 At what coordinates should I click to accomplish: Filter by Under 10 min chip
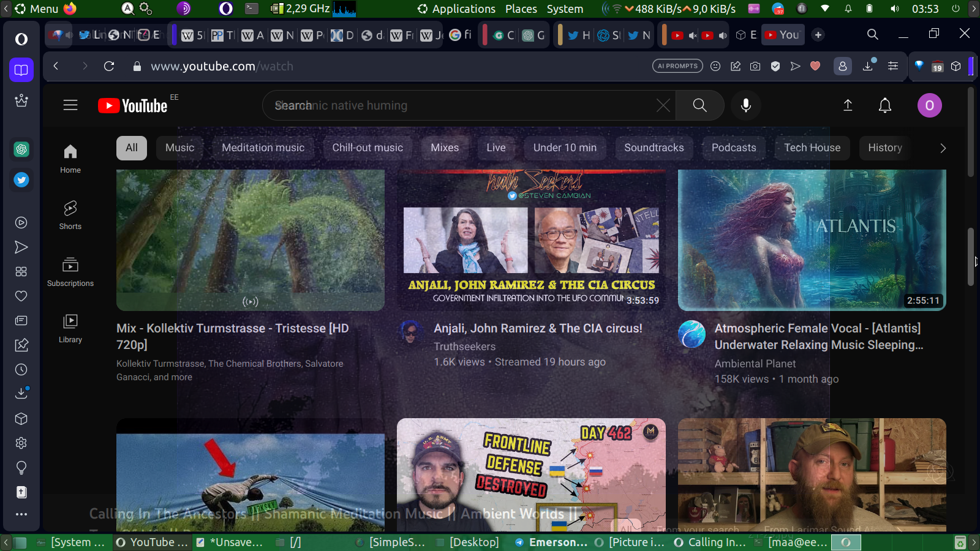click(565, 148)
